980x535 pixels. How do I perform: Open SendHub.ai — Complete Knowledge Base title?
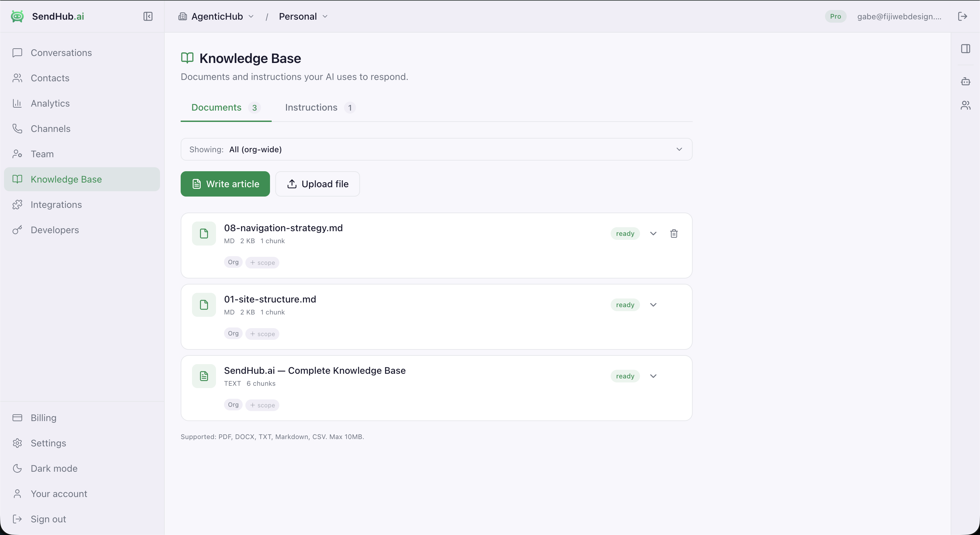point(315,370)
